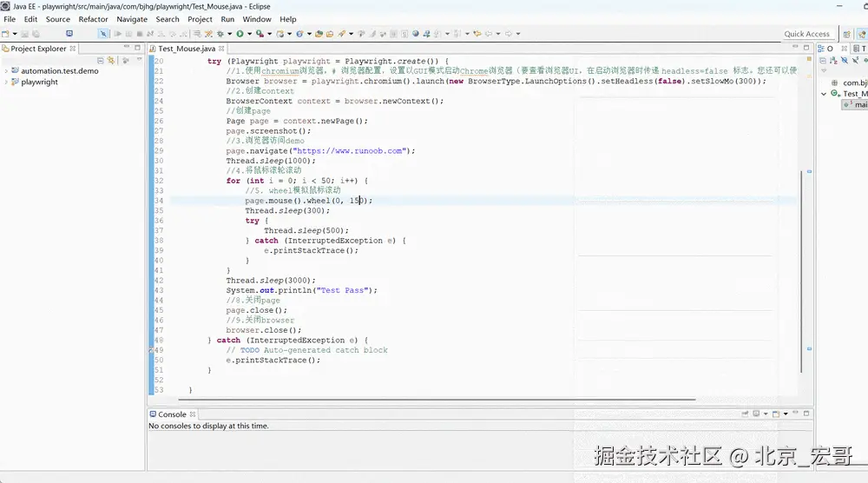Click the Open Type icon
Image resolution: width=868 pixels, height=483 pixels.
point(319,34)
